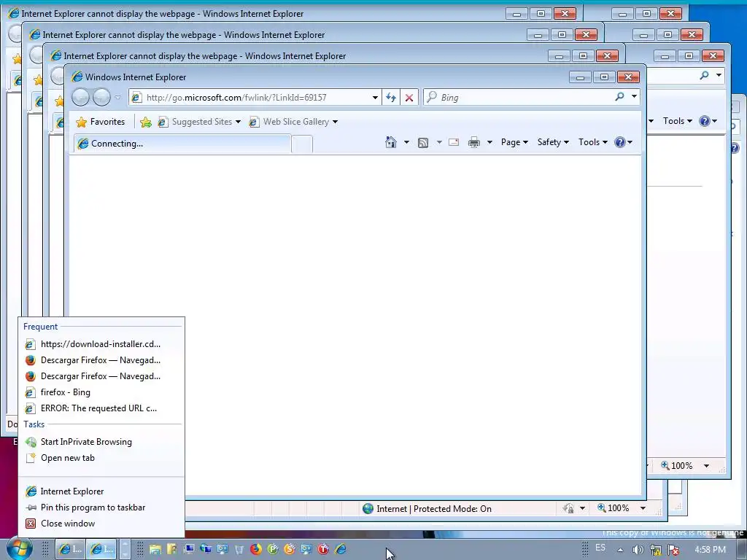This screenshot has height=560, width=747.
Task: Expand the address bar history dropdown arrow
Action: click(376, 98)
